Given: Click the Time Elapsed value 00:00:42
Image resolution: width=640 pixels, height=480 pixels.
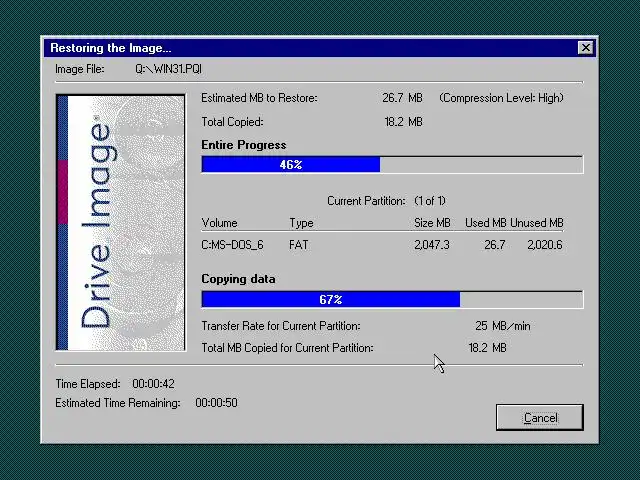Looking at the screenshot, I should click(153, 384).
